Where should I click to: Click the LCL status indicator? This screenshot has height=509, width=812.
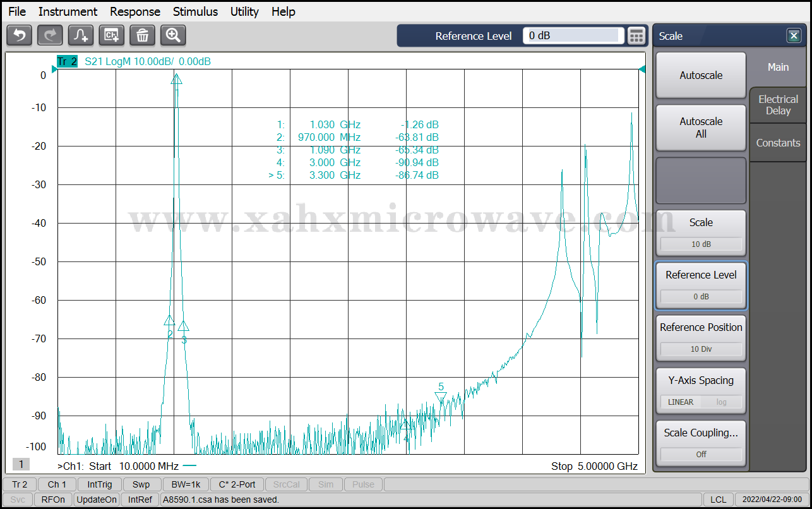coord(718,500)
